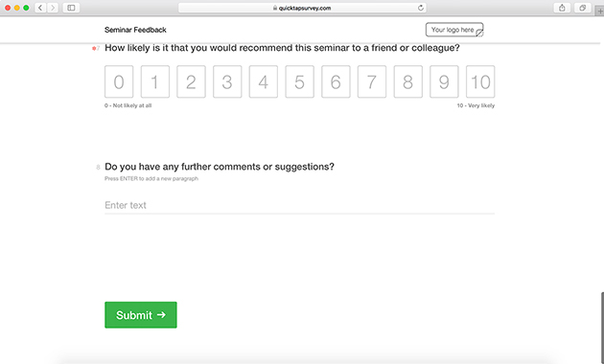604x364 pixels.
Task: Click the quicktapsurvey.com address bar
Action: click(302, 8)
